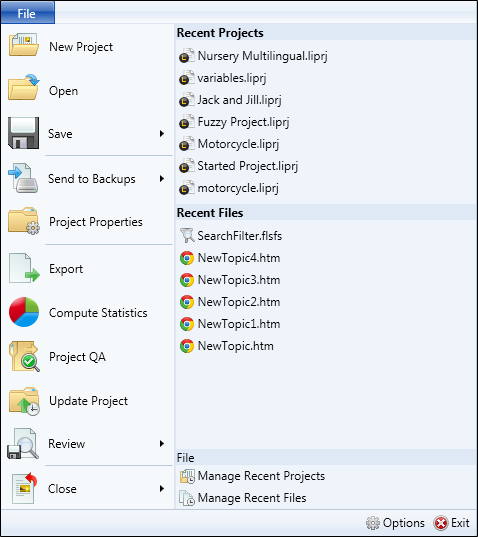478x537 pixels.
Task: Click the Compute Statistics pie chart icon
Action: tap(24, 312)
